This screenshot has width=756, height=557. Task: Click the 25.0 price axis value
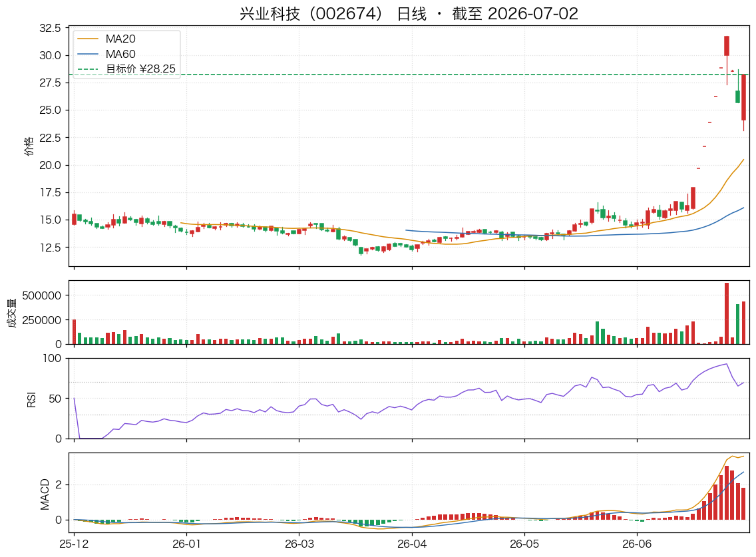(x=50, y=110)
